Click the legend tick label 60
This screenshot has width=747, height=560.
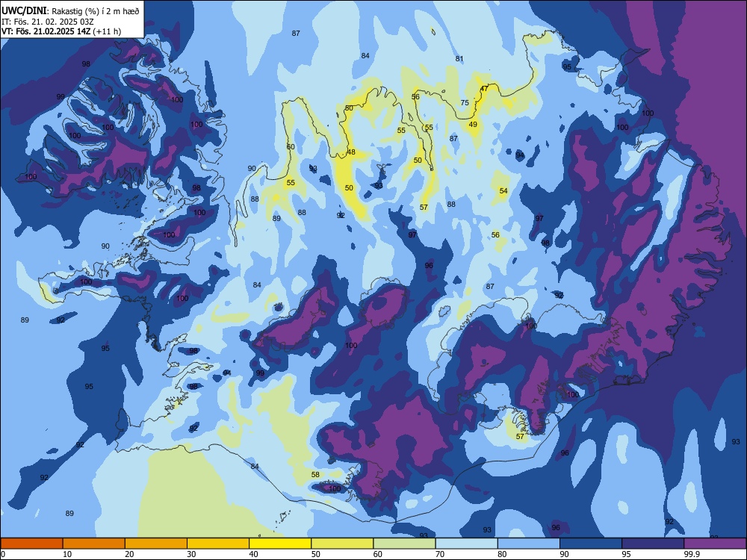click(x=378, y=554)
